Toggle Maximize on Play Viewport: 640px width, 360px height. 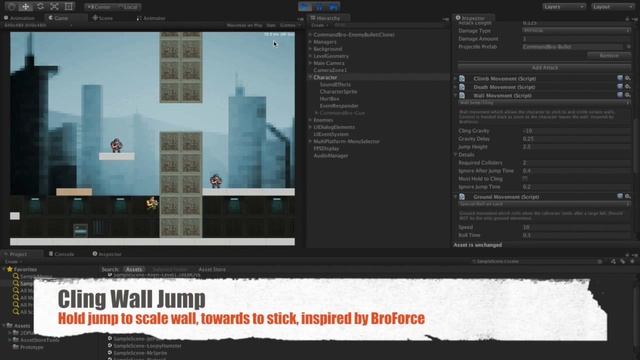pyautogui.click(x=244, y=25)
